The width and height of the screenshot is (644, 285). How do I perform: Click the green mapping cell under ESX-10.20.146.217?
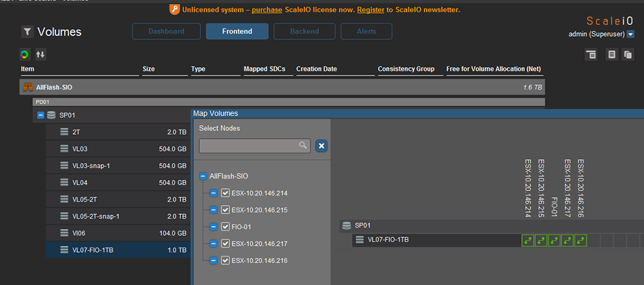tap(567, 241)
